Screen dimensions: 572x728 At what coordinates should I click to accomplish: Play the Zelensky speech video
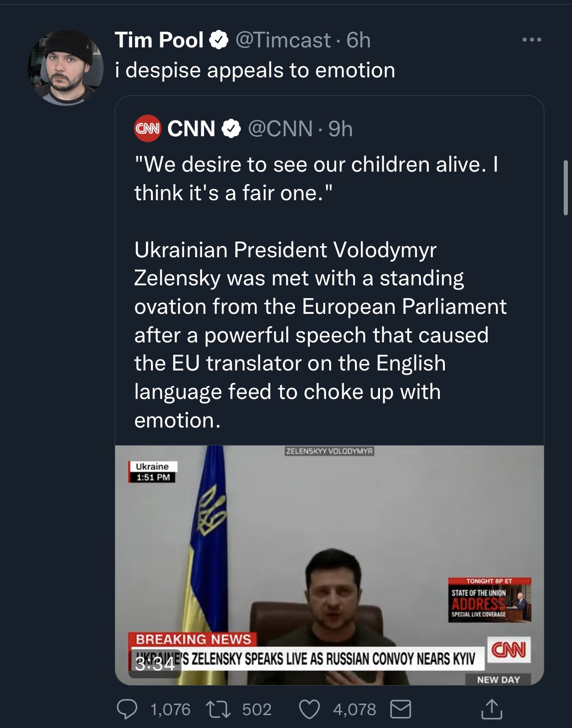(x=329, y=565)
